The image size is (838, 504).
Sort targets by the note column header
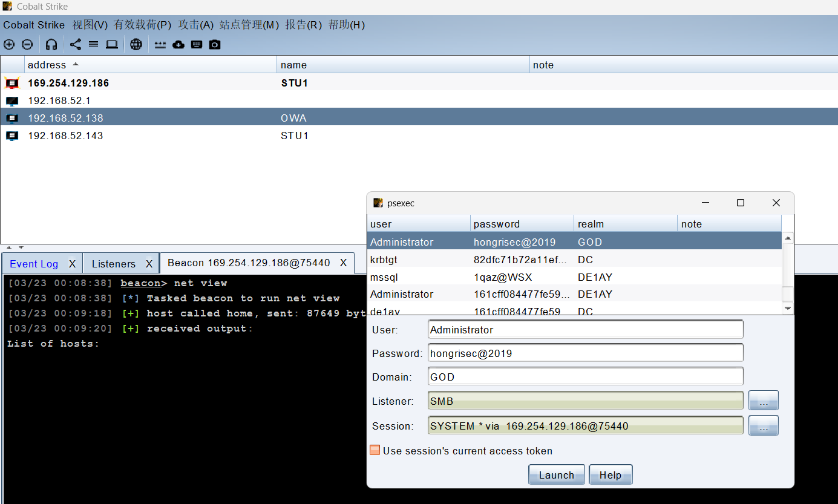coord(684,65)
